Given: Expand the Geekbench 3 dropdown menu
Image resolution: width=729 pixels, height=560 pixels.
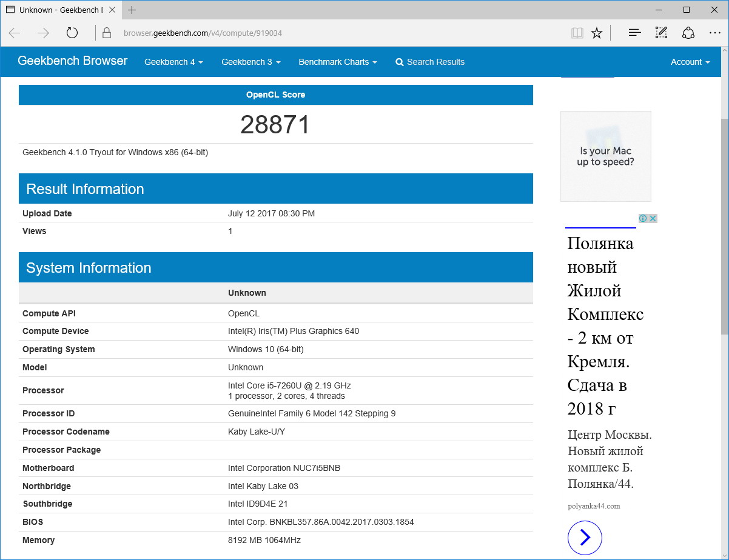Looking at the screenshot, I should pos(250,62).
